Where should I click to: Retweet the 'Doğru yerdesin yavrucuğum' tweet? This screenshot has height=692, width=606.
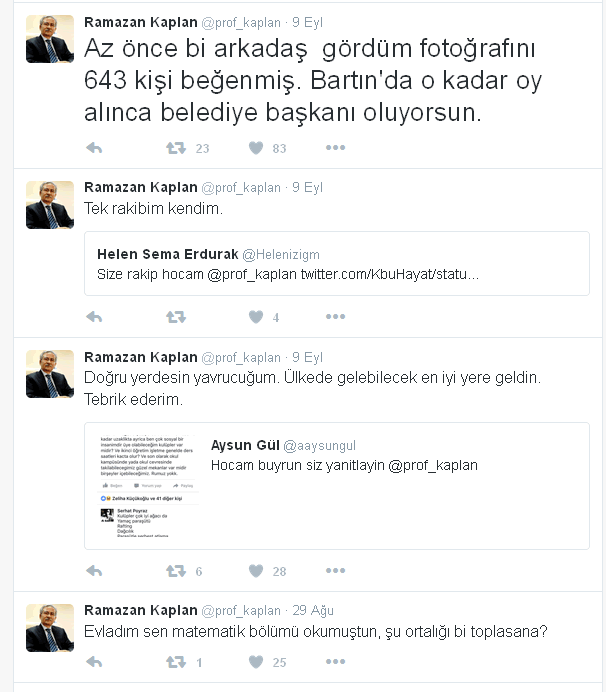(176, 571)
